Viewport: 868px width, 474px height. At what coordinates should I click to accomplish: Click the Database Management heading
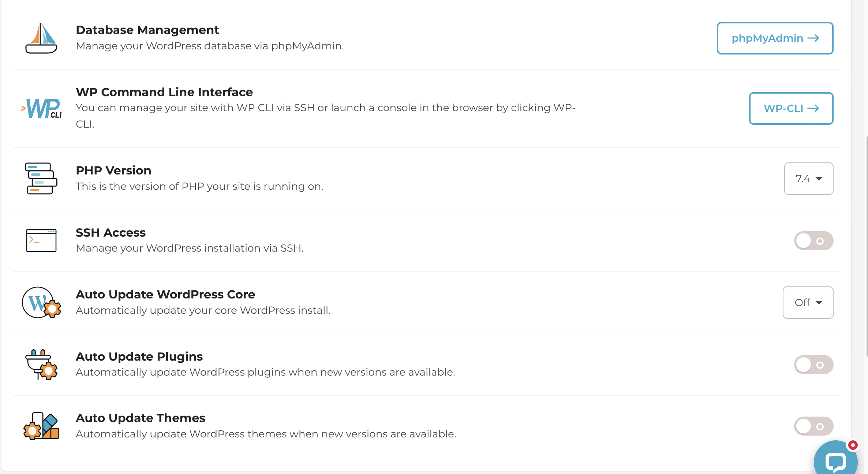(147, 30)
